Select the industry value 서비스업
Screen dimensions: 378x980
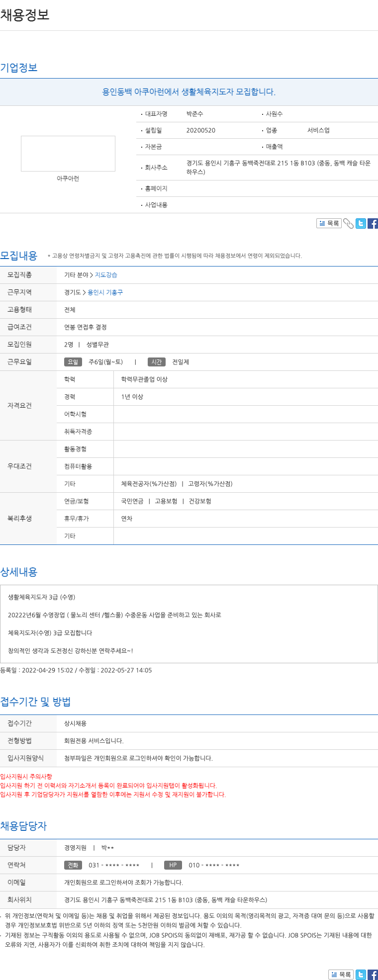[318, 130]
